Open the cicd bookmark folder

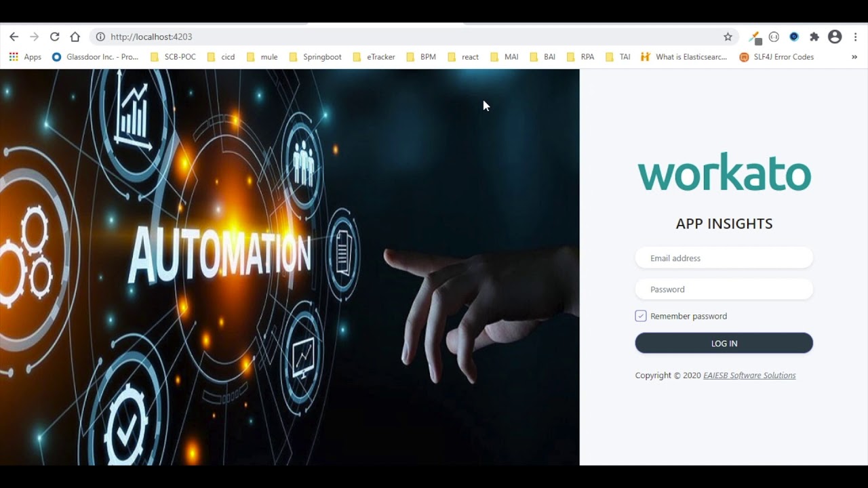pyautogui.click(x=221, y=57)
